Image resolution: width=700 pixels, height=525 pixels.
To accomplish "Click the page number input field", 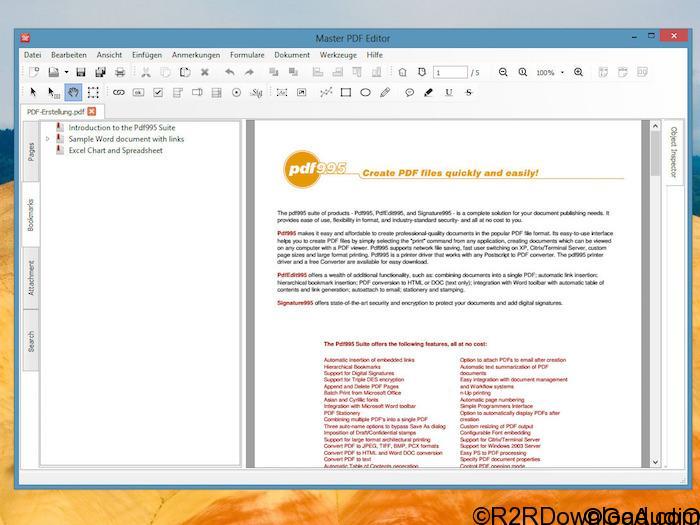I will (x=450, y=72).
